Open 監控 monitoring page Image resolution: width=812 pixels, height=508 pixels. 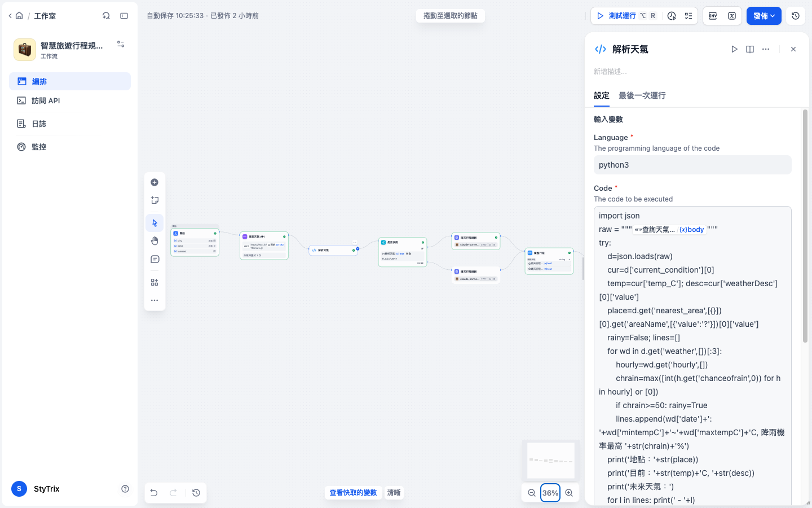point(70,147)
